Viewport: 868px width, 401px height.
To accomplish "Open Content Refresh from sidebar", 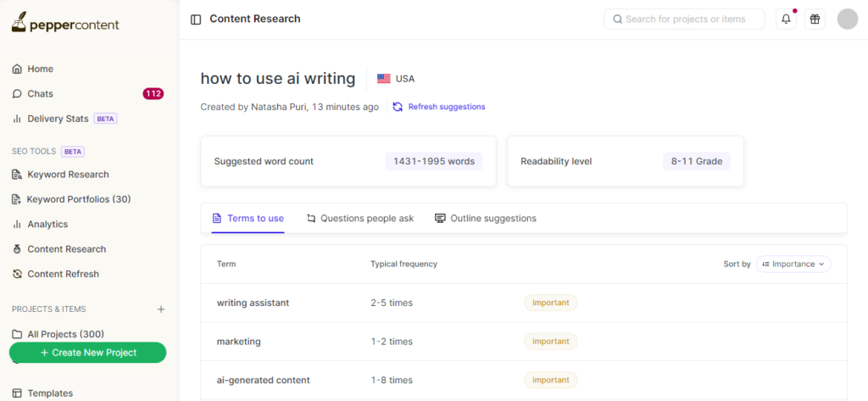I will tap(63, 274).
